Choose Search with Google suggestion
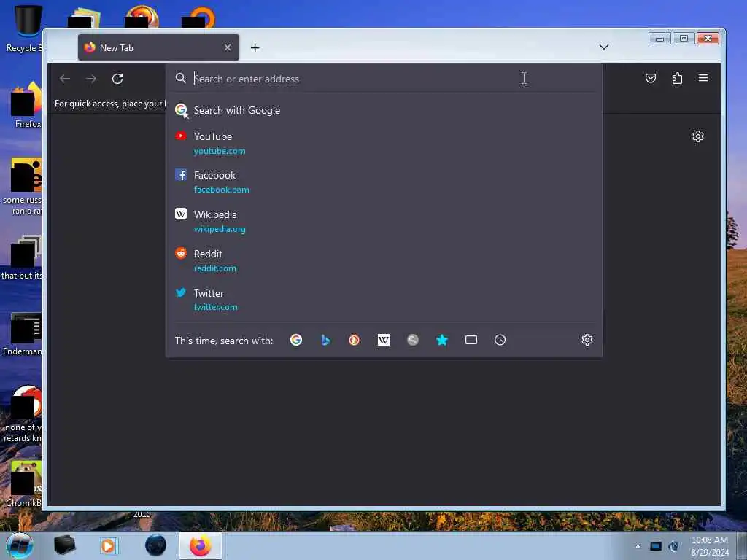The image size is (747, 560). click(x=384, y=110)
